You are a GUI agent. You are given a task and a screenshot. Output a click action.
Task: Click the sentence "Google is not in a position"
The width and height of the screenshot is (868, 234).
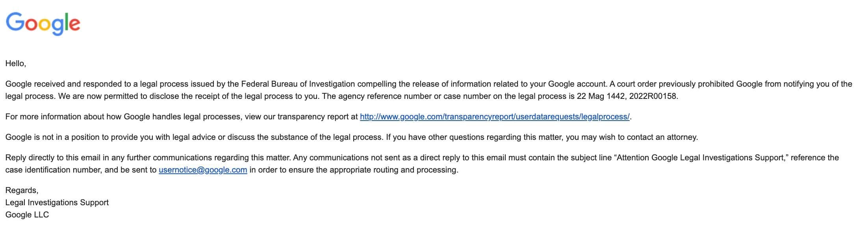194,137
